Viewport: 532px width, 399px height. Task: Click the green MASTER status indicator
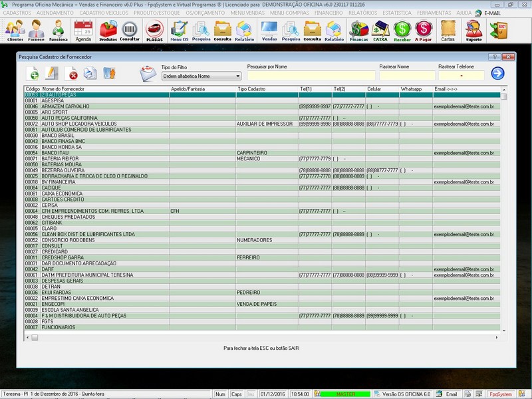point(345,394)
